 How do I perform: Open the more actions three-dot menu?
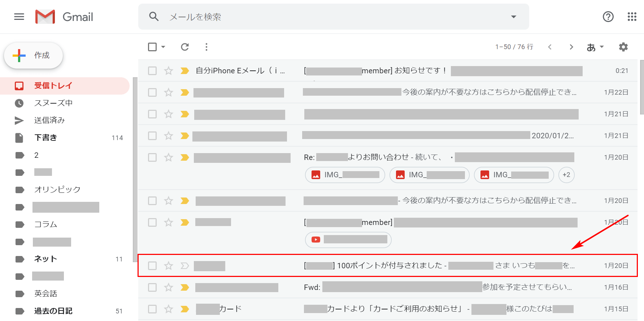pyautogui.click(x=206, y=47)
